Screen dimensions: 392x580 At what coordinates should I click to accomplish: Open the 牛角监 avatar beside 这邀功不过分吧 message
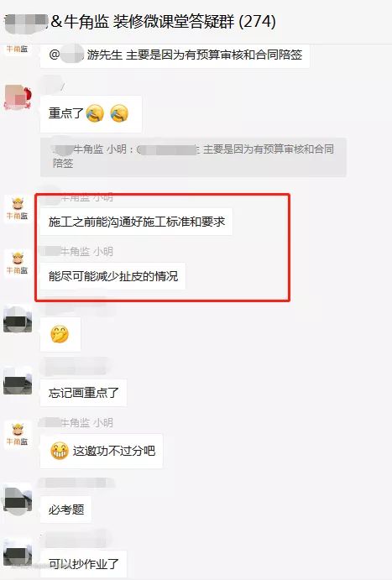18,435
